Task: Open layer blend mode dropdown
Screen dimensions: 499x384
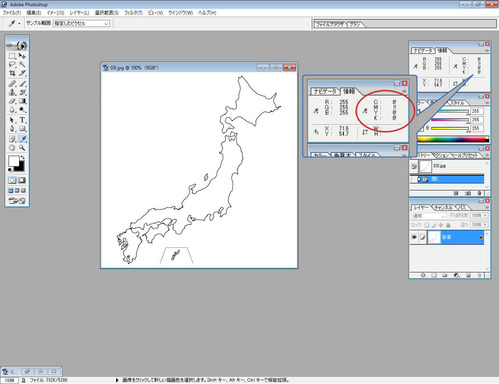Action: click(429, 216)
